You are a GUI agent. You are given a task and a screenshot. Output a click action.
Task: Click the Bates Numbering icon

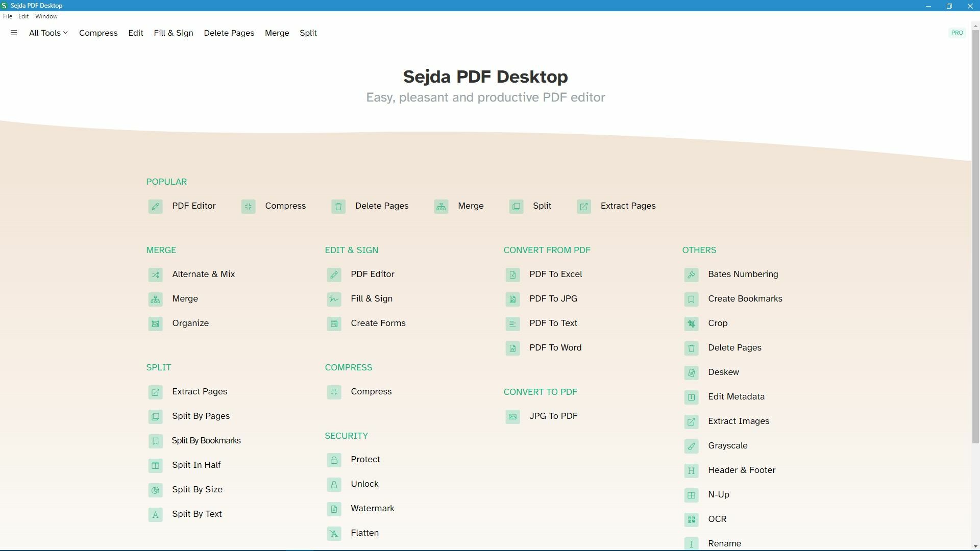pos(692,275)
